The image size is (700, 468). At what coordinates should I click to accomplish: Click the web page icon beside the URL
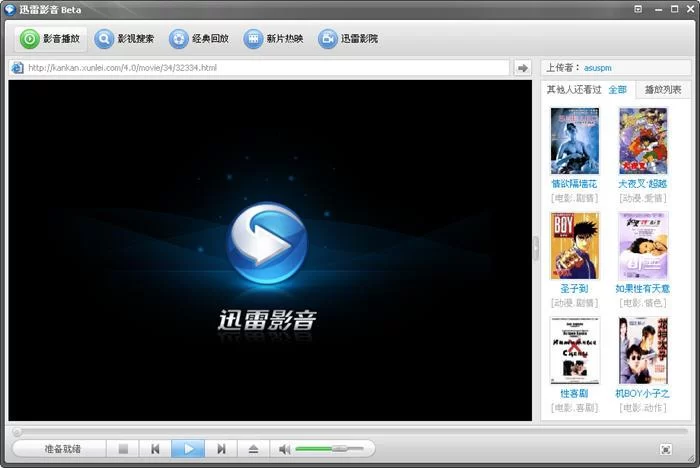pos(17,68)
